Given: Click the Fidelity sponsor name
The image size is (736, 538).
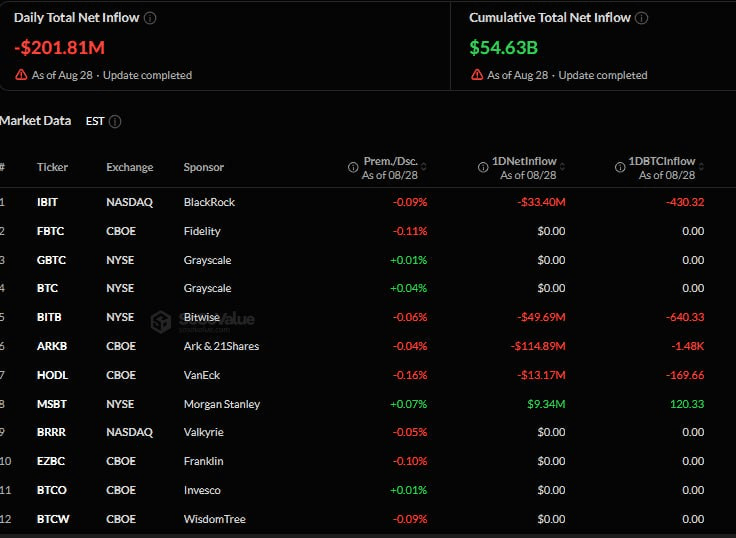Looking at the screenshot, I should tap(202, 231).
